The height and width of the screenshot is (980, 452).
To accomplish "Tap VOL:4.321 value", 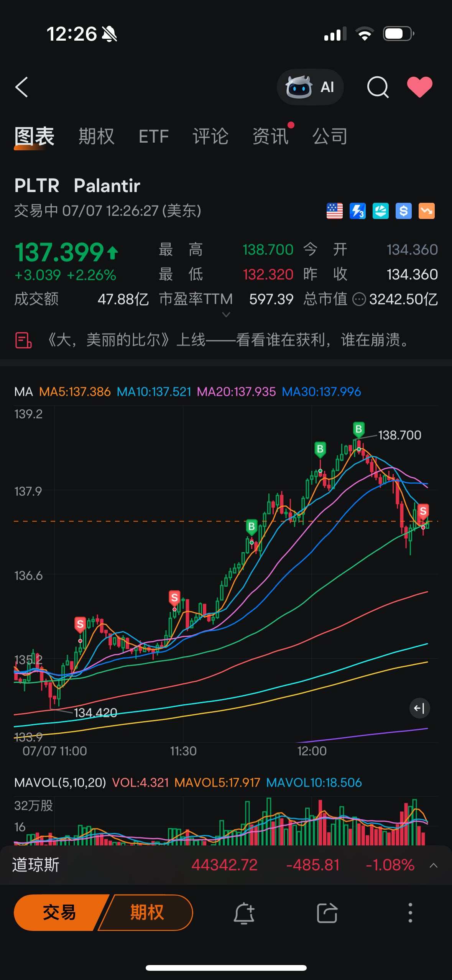I will coord(140,783).
